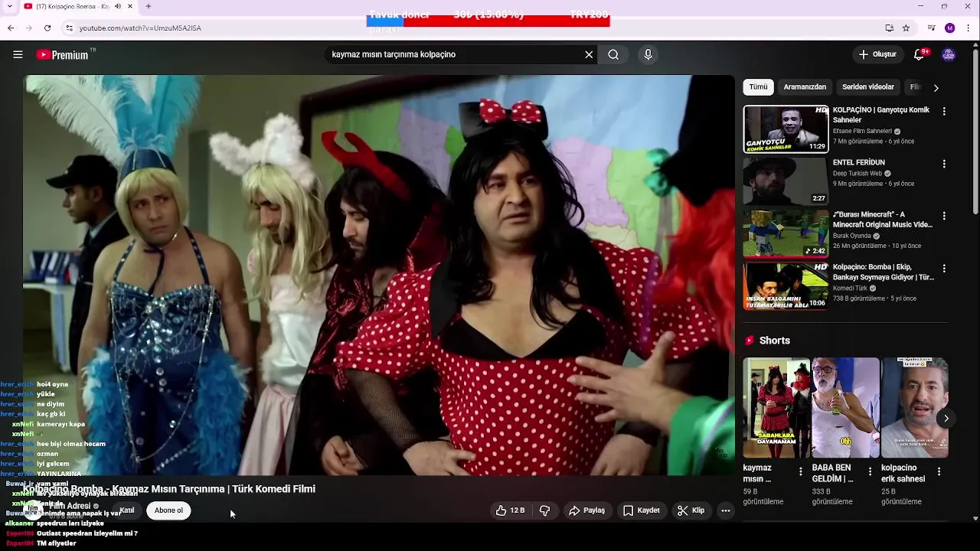Share the video via Paylaş
980x551 pixels.
coord(586,510)
